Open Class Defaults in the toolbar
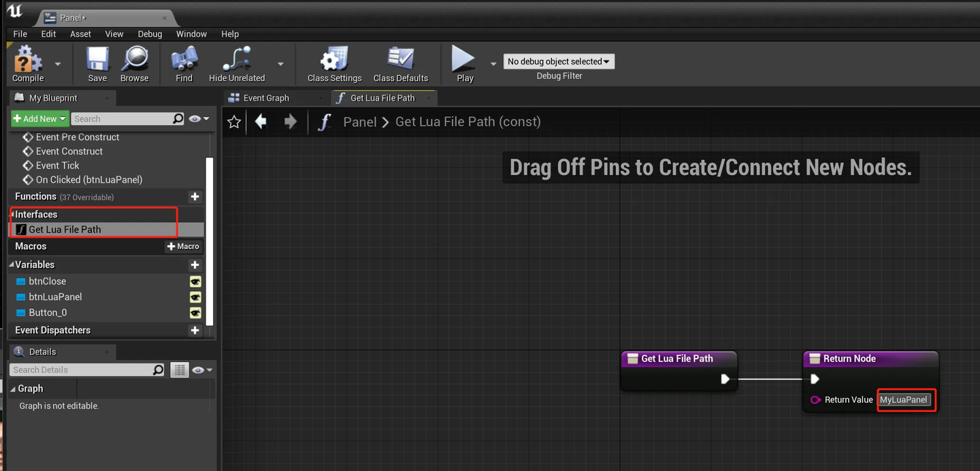The image size is (980, 471). point(401,59)
